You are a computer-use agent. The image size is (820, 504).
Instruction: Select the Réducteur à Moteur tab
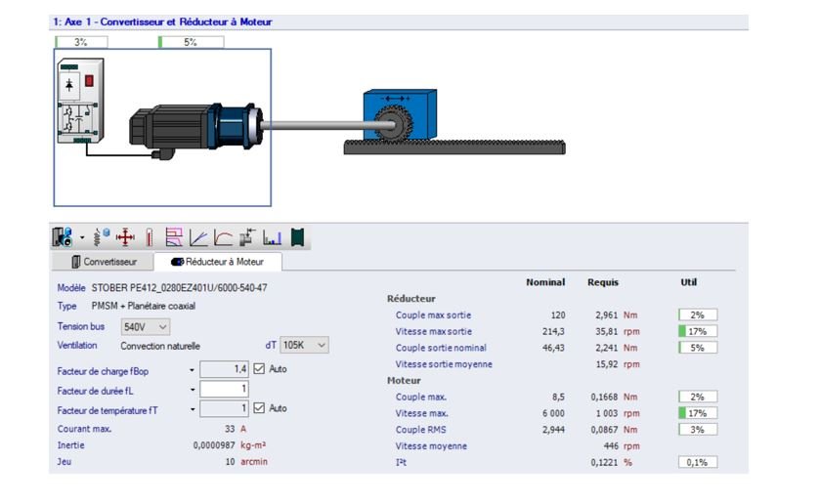(218, 262)
